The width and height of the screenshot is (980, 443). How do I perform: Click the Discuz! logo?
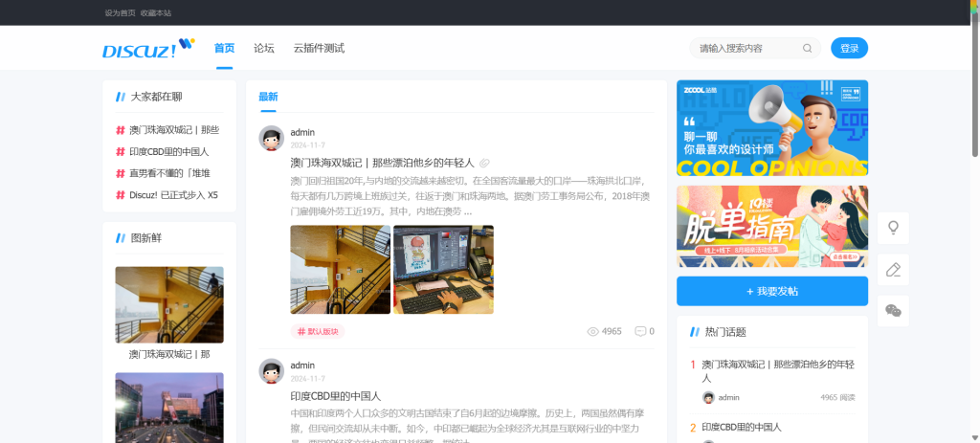(x=148, y=48)
